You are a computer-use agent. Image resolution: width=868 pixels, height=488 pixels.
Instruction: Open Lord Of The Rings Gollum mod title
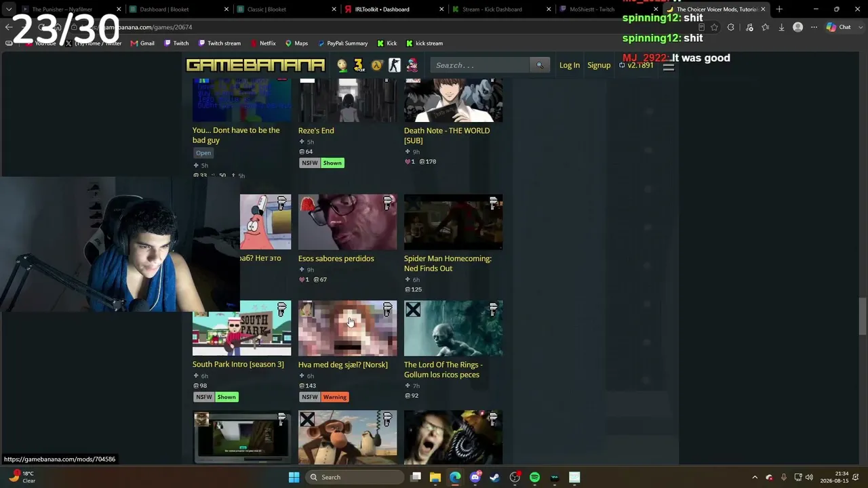click(x=443, y=369)
